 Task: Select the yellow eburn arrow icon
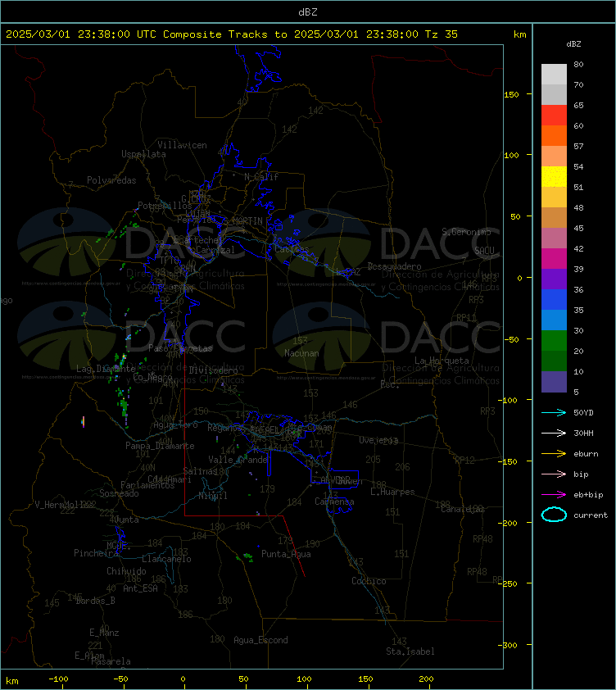554,454
